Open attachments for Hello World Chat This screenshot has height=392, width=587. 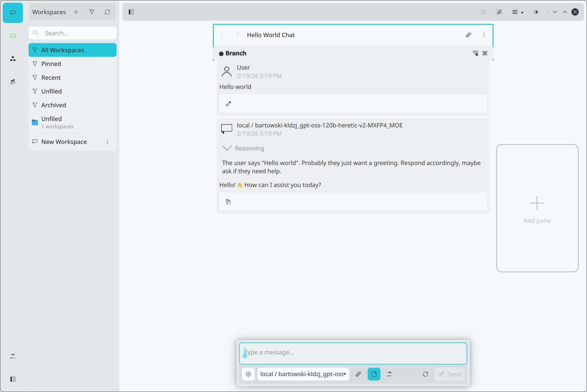469,35
